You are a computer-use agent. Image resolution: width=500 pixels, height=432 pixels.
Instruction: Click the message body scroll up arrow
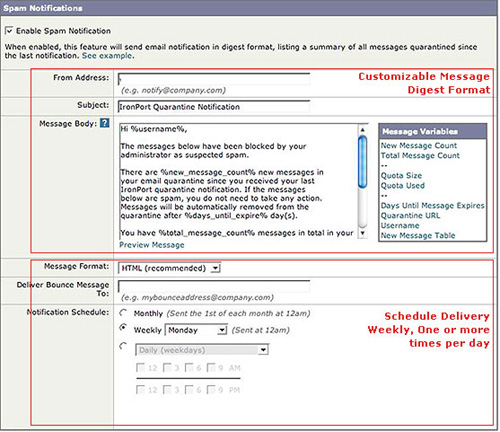362,129
